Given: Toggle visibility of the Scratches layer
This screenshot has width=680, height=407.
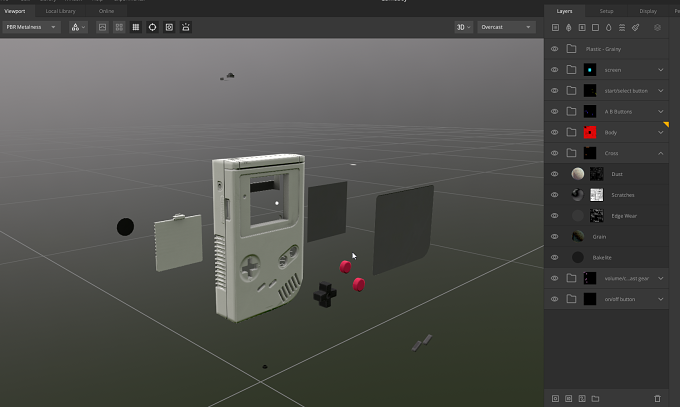Looking at the screenshot, I should [x=554, y=195].
